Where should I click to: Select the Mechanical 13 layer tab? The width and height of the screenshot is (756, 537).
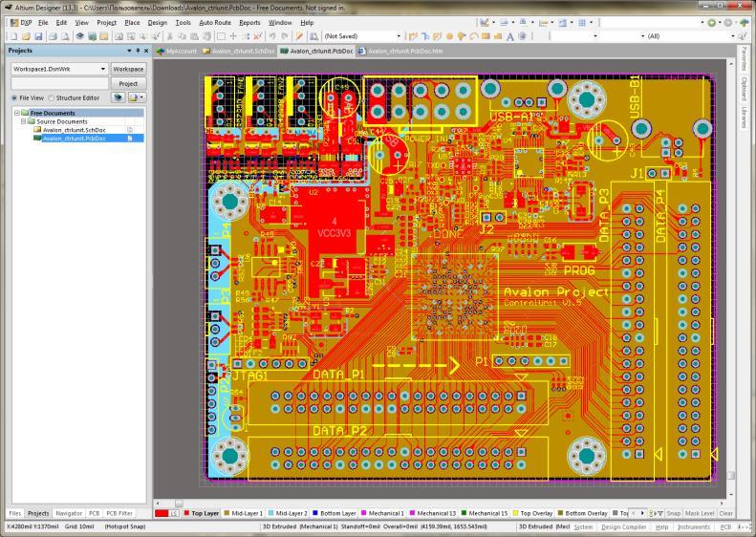pyautogui.click(x=433, y=513)
